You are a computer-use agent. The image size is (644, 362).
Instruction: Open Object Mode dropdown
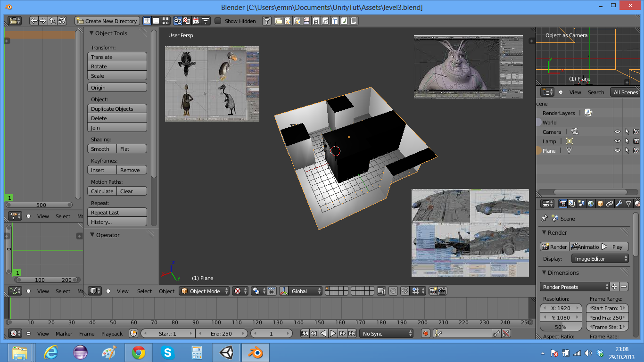[x=204, y=291]
